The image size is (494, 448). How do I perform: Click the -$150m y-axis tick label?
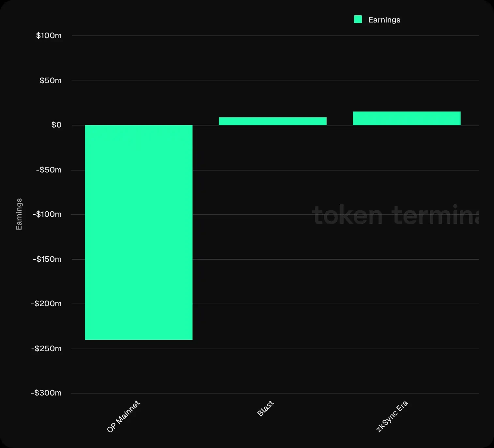point(47,259)
